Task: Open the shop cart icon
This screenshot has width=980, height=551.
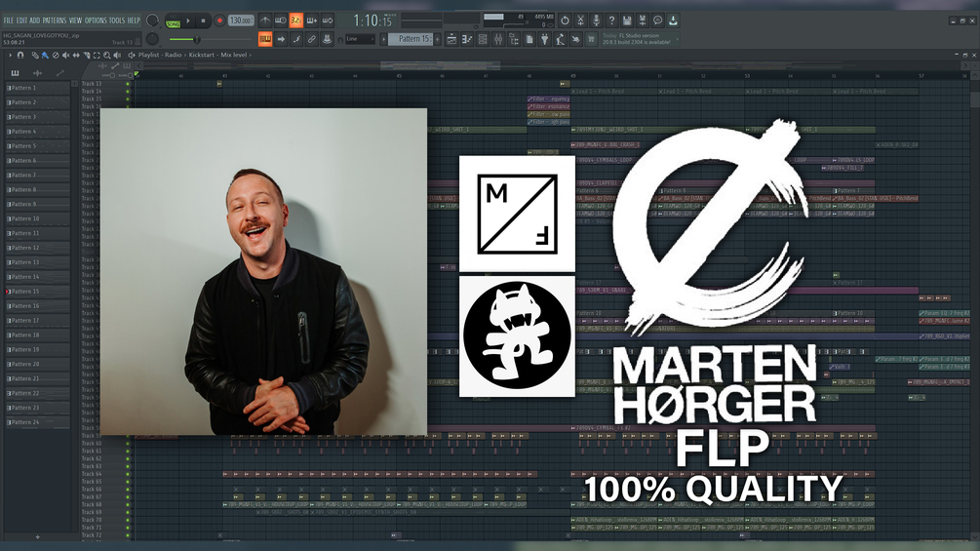Action: [591, 39]
